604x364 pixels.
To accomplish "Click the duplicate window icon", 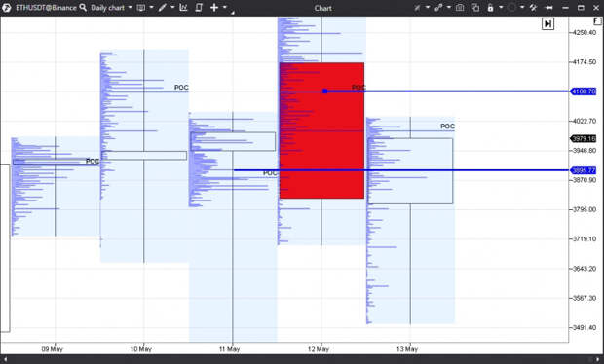I will [475, 8].
